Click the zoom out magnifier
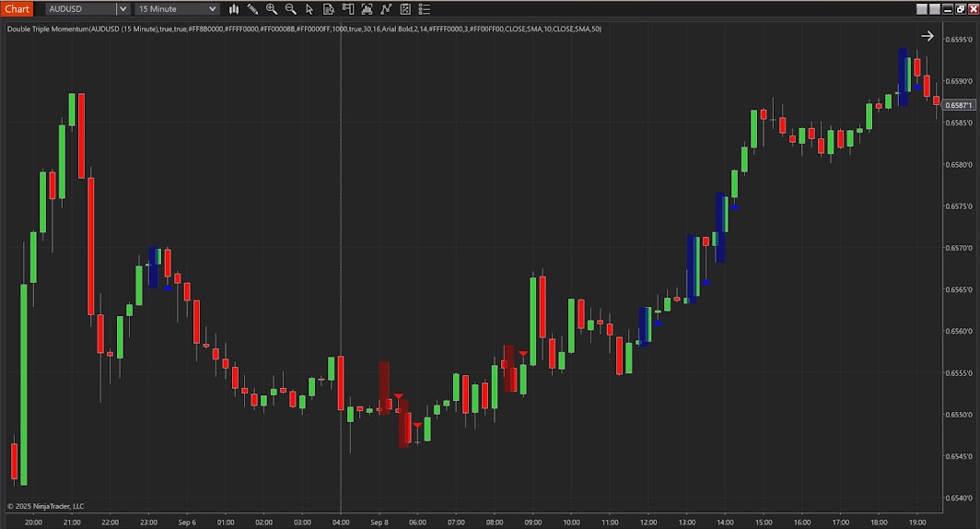 291,9
